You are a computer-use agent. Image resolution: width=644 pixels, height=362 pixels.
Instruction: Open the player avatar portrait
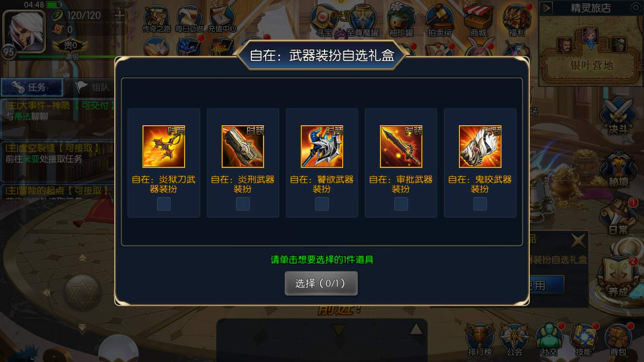(x=22, y=30)
